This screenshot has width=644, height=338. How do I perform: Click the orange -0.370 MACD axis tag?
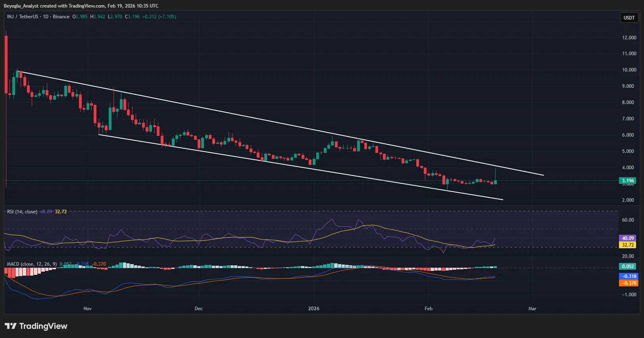coord(628,283)
